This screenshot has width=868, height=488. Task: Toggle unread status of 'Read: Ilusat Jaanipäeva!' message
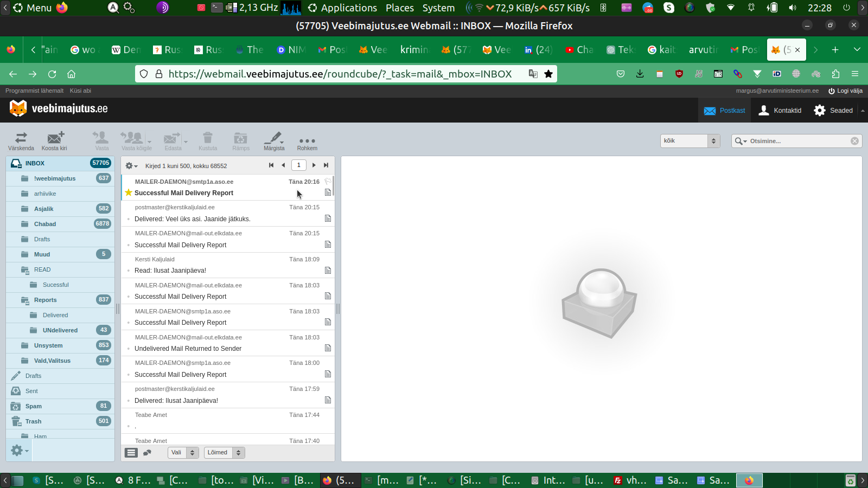tap(129, 271)
